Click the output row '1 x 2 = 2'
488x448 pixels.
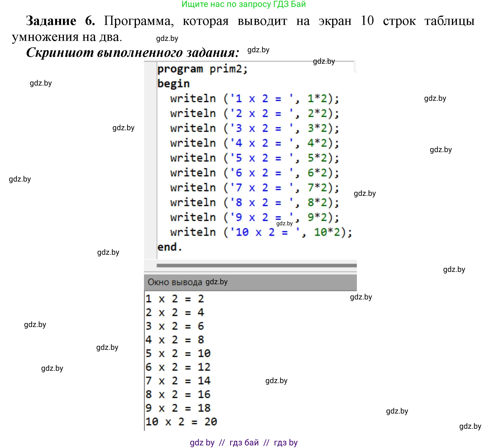click(174, 299)
